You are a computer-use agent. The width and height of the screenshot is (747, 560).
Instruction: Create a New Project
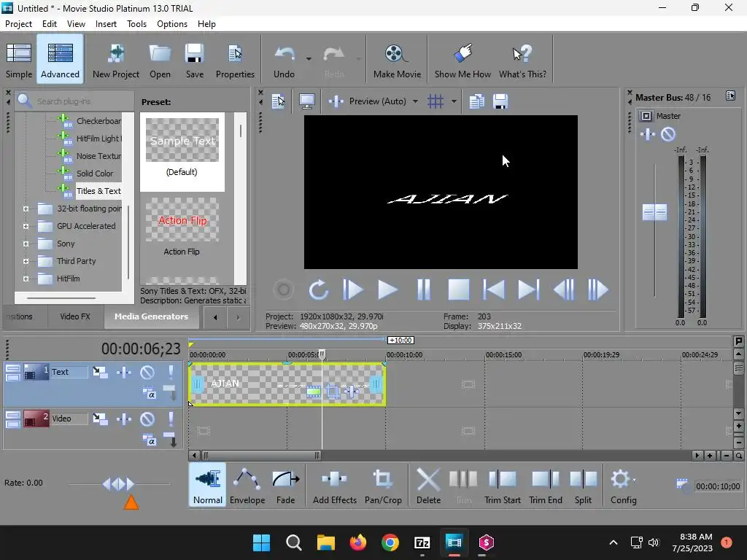(x=116, y=61)
